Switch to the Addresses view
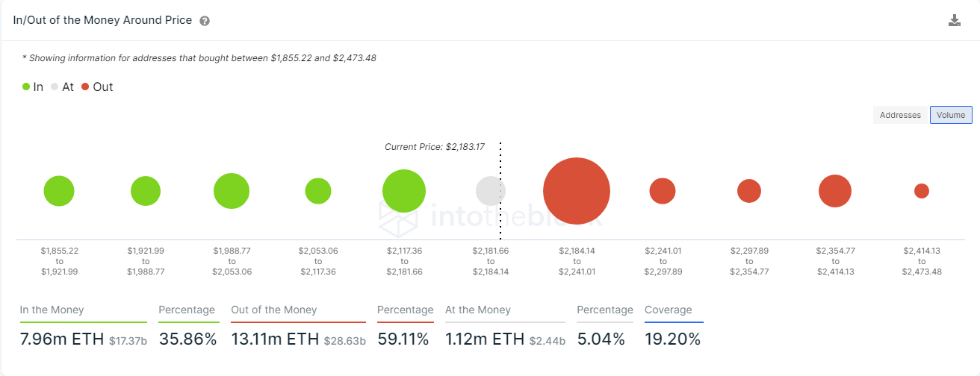The width and height of the screenshot is (980, 376). (900, 115)
